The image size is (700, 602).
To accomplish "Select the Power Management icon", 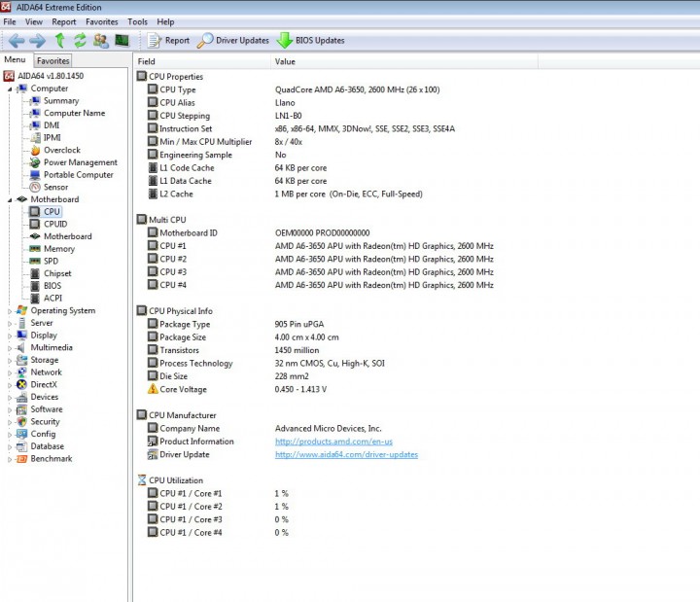I will [x=35, y=162].
